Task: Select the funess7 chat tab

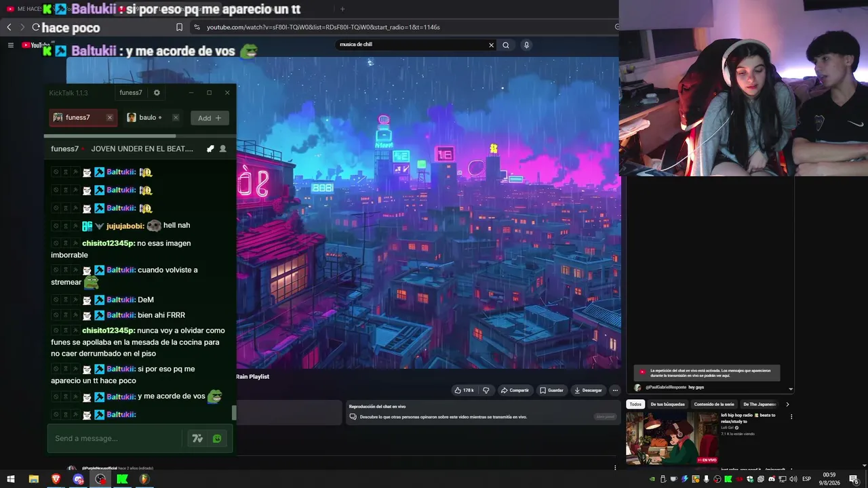Action: tap(83, 117)
